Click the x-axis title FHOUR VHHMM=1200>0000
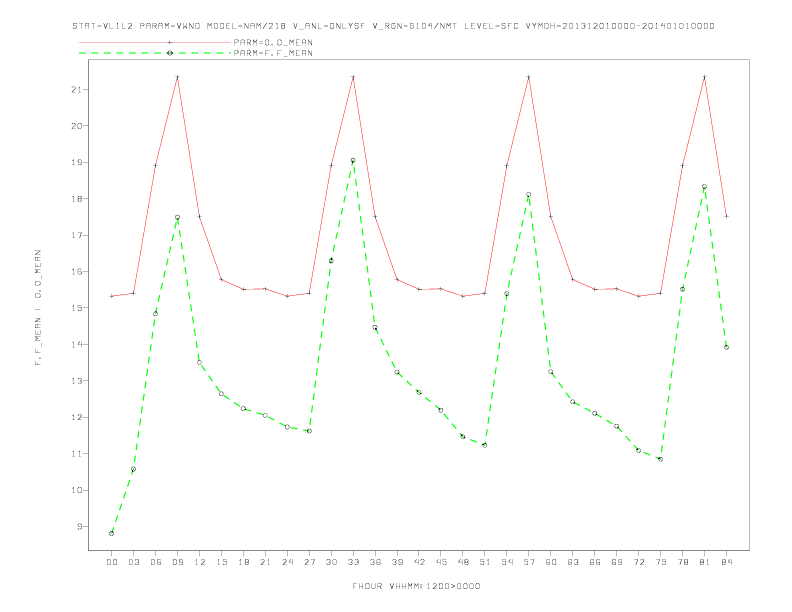 click(416, 586)
